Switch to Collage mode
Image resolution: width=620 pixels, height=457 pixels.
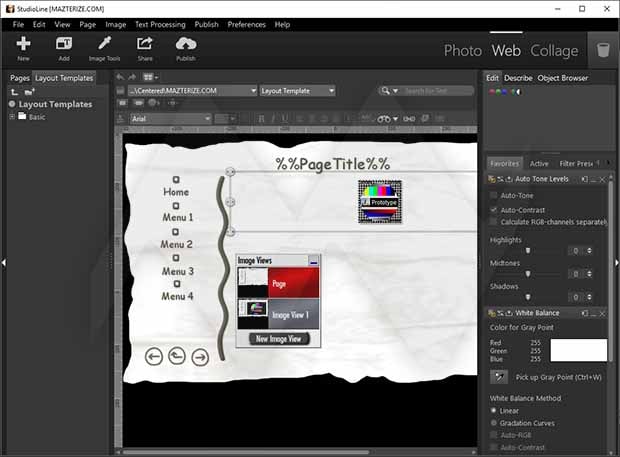point(554,51)
